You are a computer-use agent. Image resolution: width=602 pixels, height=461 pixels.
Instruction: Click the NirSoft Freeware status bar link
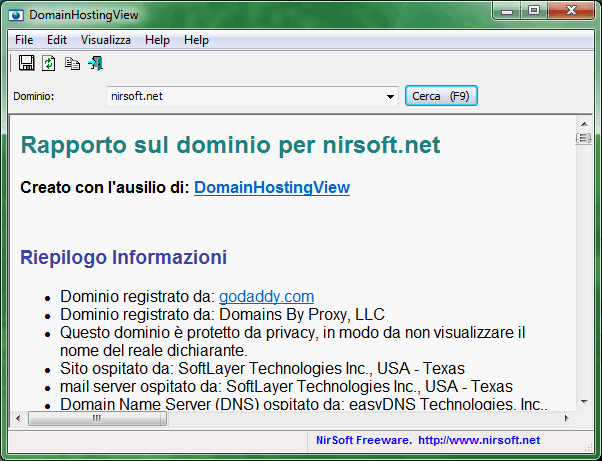[x=428, y=440]
